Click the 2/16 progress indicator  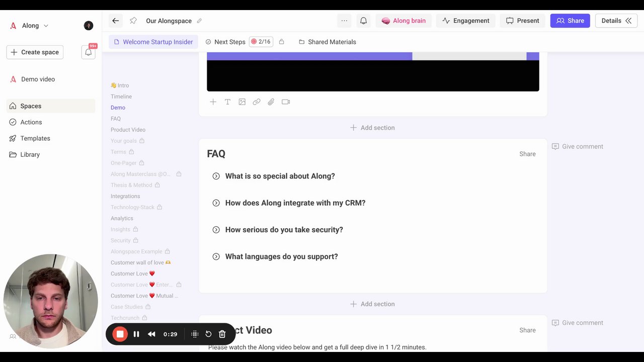click(x=261, y=42)
